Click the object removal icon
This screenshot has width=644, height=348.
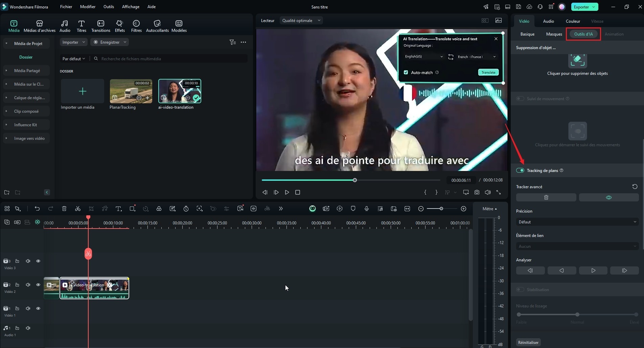(578, 61)
